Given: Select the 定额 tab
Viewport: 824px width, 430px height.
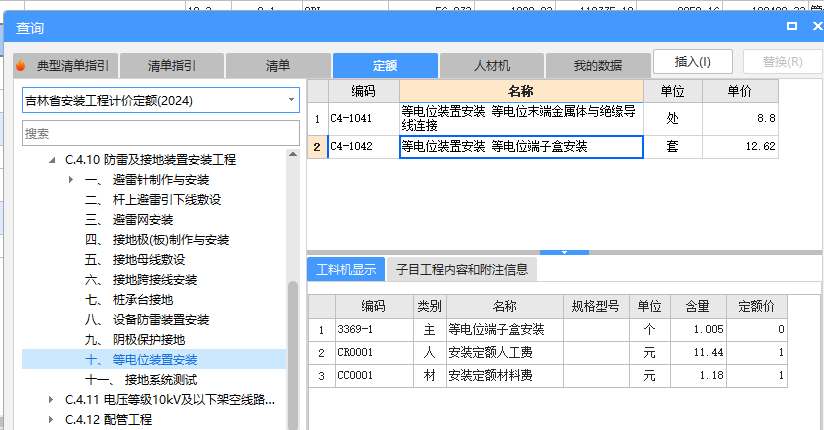Looking at the screenshot, I should (x=385, y=66).
